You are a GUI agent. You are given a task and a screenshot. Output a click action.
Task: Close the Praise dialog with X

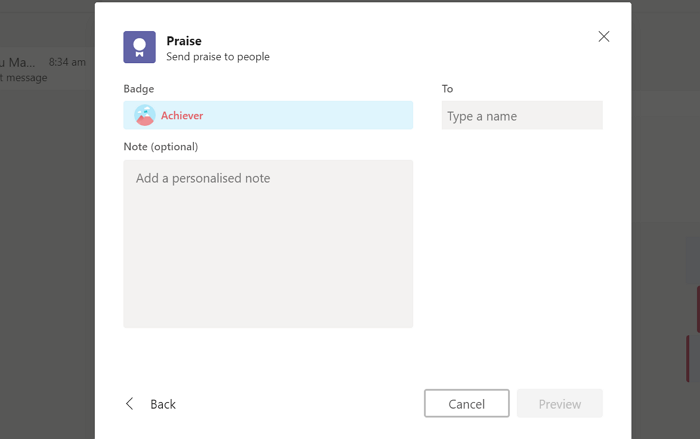[x=603, y=37]
